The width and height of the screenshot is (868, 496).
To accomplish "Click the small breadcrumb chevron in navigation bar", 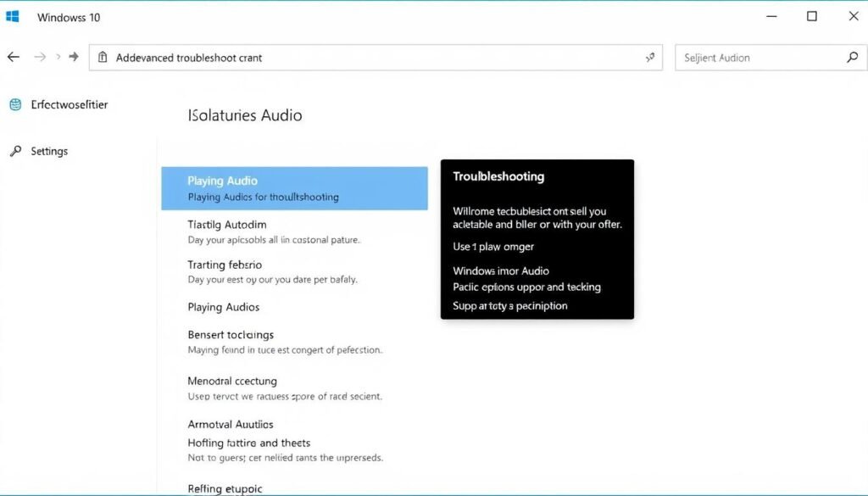I will (58, 57).
